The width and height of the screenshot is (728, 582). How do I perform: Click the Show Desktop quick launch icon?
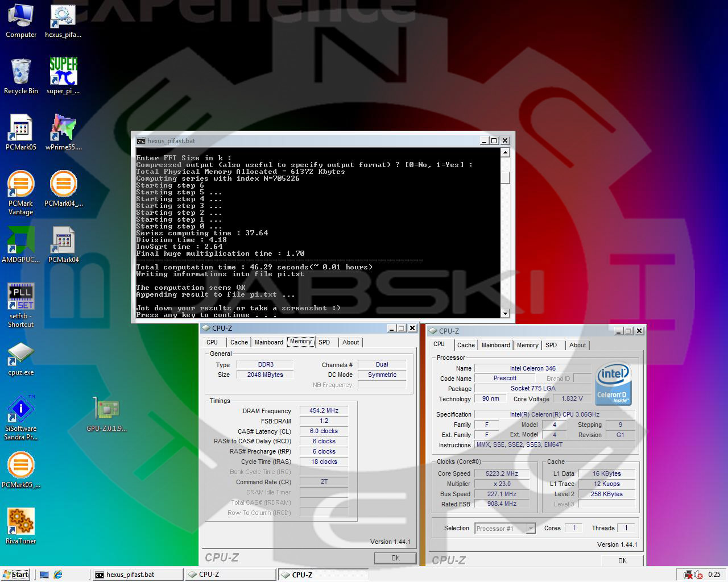[44, 575]
